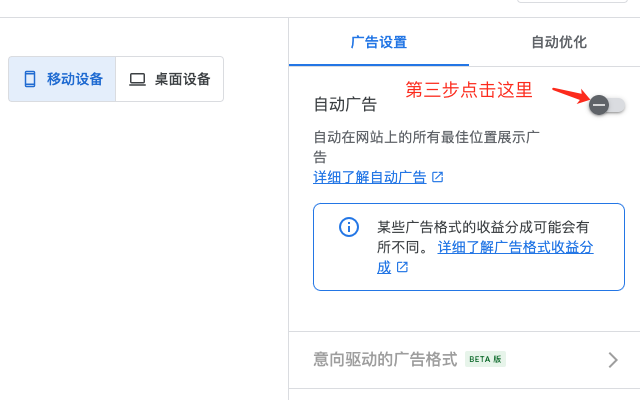Viewport: 640px width, 400px height.
Task: Click the external-link icon after 详细了解自动广告
Action: [x=437, y=177]
